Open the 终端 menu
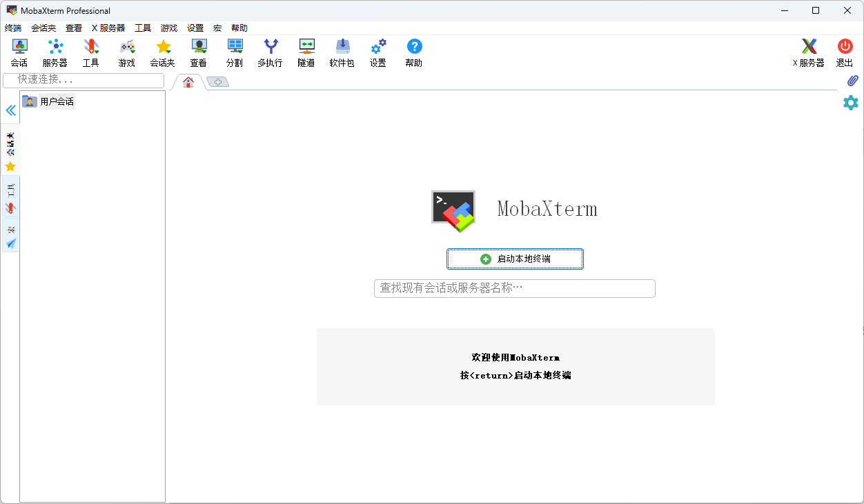864x504 pixels. pos(13,28)
